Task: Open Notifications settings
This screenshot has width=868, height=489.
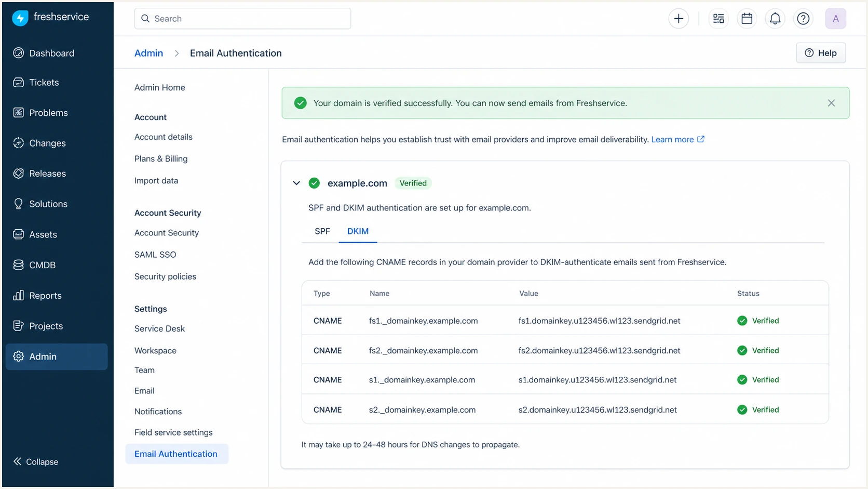Action: (158, 411)
